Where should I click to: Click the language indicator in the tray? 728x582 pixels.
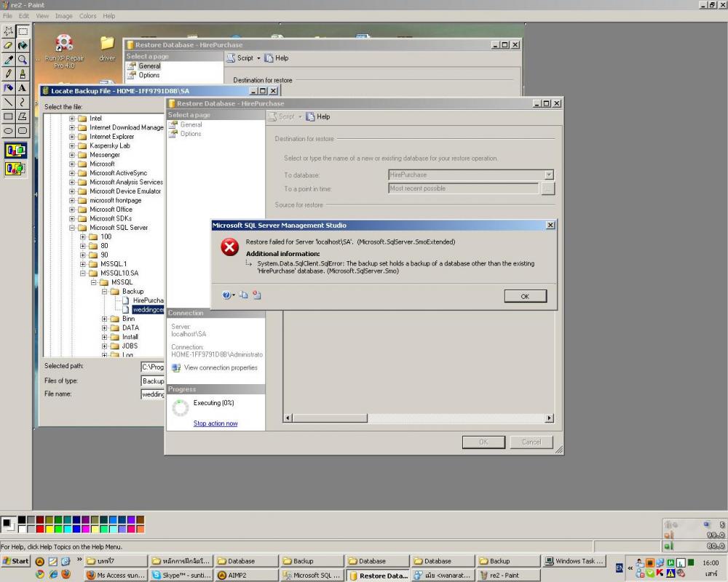620,567
